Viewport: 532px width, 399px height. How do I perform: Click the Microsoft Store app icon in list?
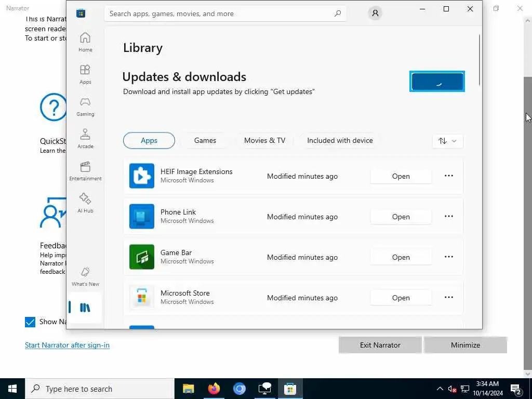(x=142, y=297)
